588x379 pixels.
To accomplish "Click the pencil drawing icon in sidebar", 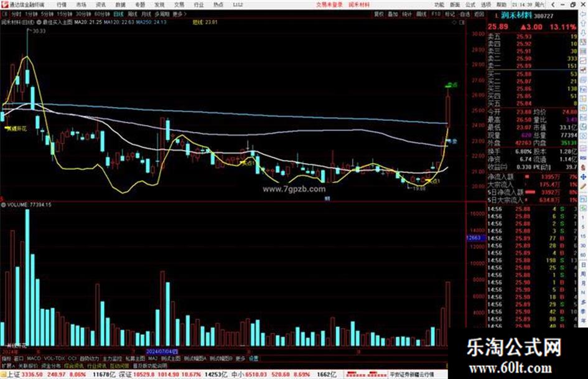I will (x=583, y=187).
